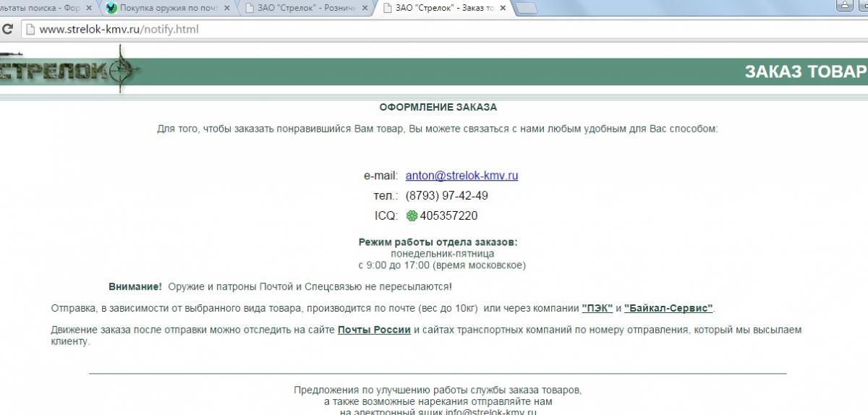
Task: Go to the 'Почты России' website link
Action: click(374, 330)
